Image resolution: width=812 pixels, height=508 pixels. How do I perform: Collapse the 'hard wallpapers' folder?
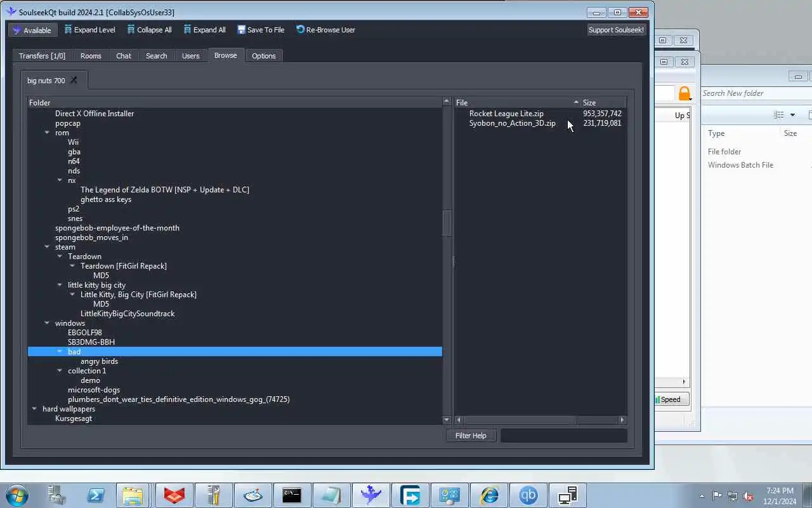click(34, 409)
